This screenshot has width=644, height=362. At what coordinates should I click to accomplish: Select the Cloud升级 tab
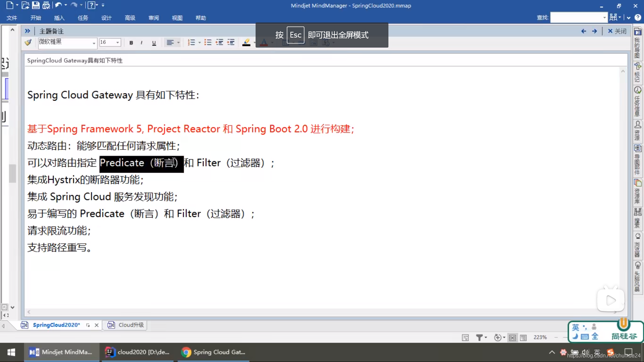point(130,324)
